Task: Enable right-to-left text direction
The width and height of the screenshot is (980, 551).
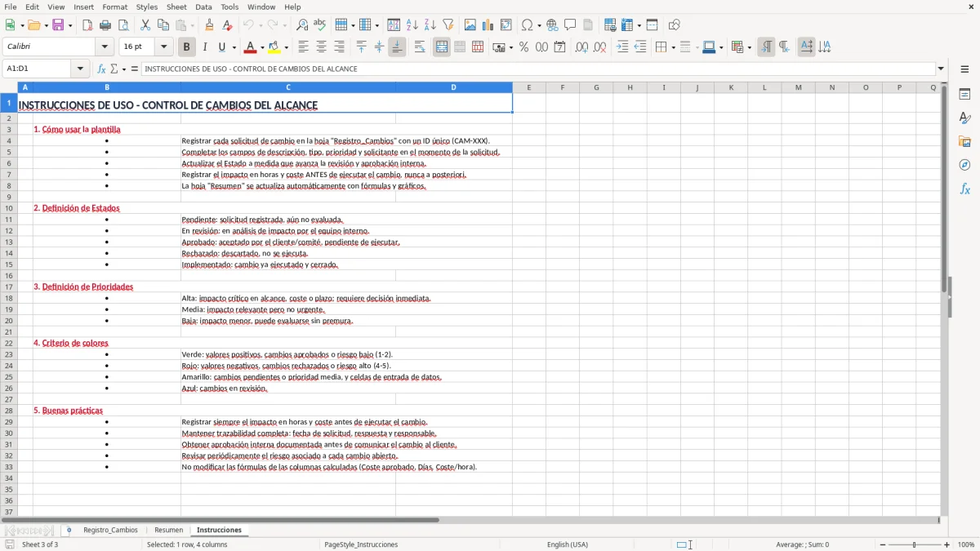Action: pyautogui.click(x=784, y=47)
